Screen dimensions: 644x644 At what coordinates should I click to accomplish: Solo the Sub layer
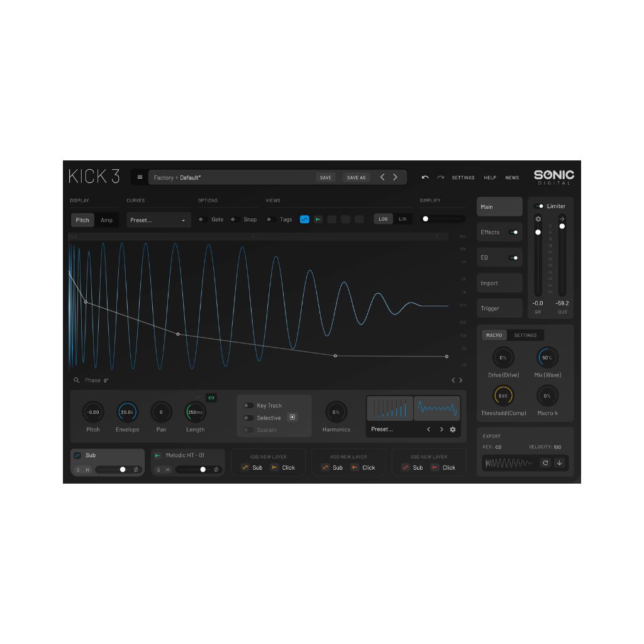pyautogui.click(x=78, y=470)
